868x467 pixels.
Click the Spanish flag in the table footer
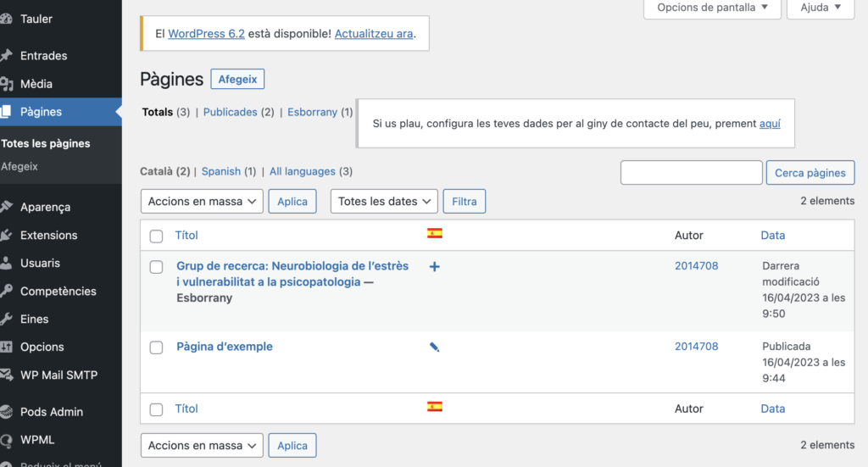435,407
